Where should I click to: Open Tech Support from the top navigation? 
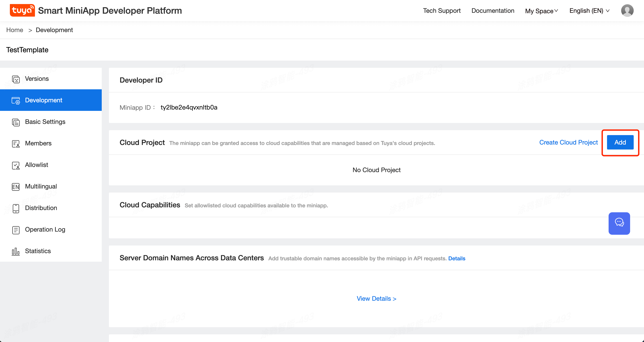tap(441, 11)
